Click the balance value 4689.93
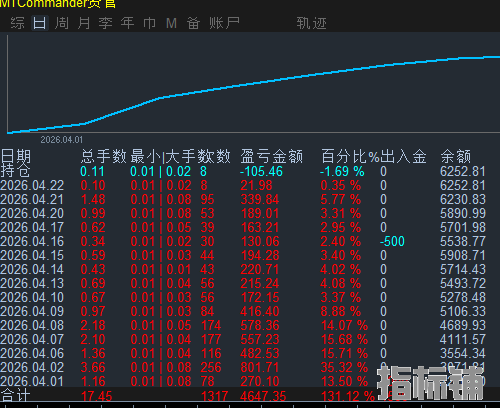 pos(463,325)
